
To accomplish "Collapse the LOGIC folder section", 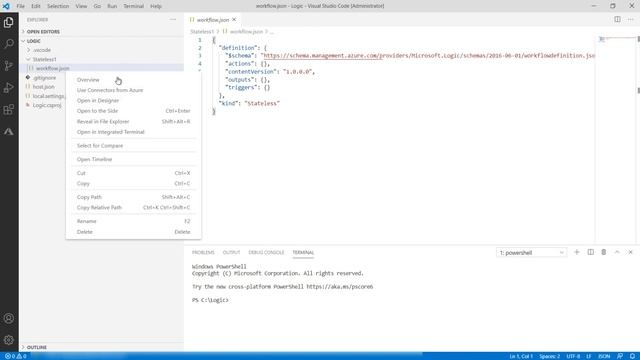I will pos(33,41).
